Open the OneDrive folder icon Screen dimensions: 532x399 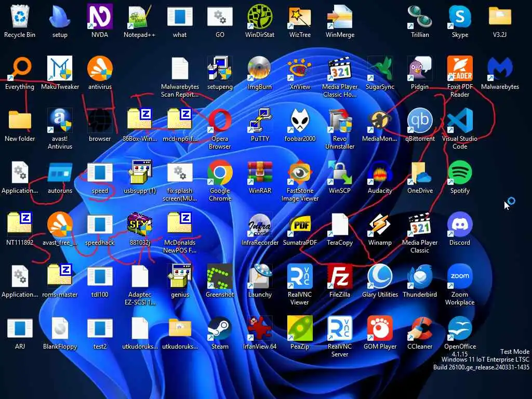pos(420,172)
